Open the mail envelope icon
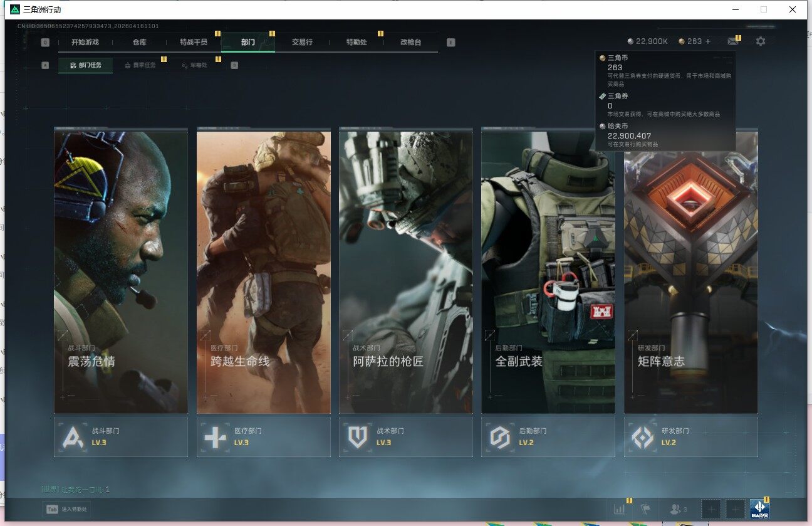This screenshot has height=526, width=812. pos(732,41)
